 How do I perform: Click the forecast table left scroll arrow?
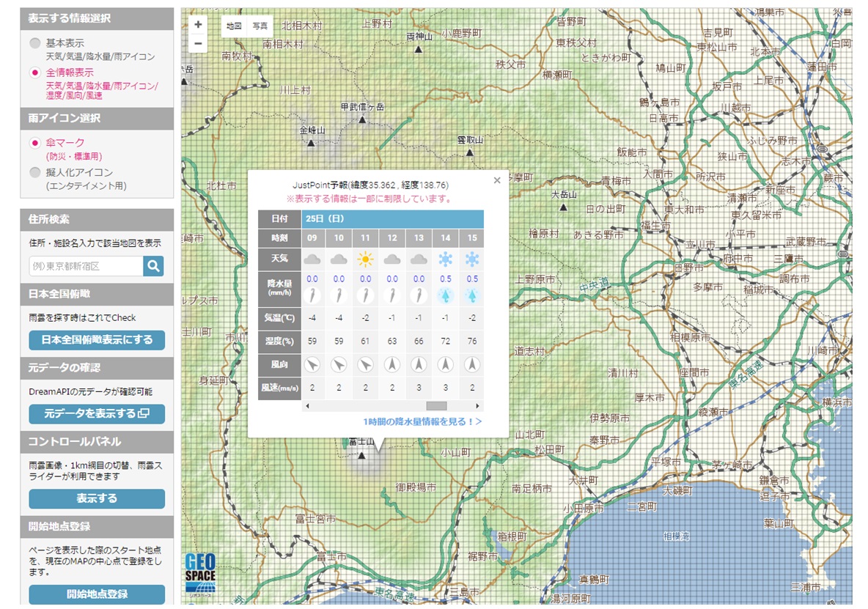[x=307, y=406]
